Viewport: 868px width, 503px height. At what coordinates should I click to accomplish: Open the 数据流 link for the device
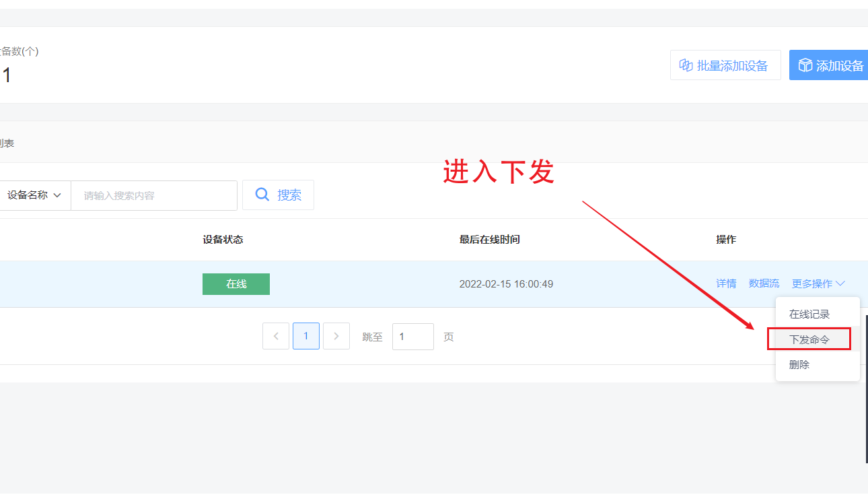[764, 283]
